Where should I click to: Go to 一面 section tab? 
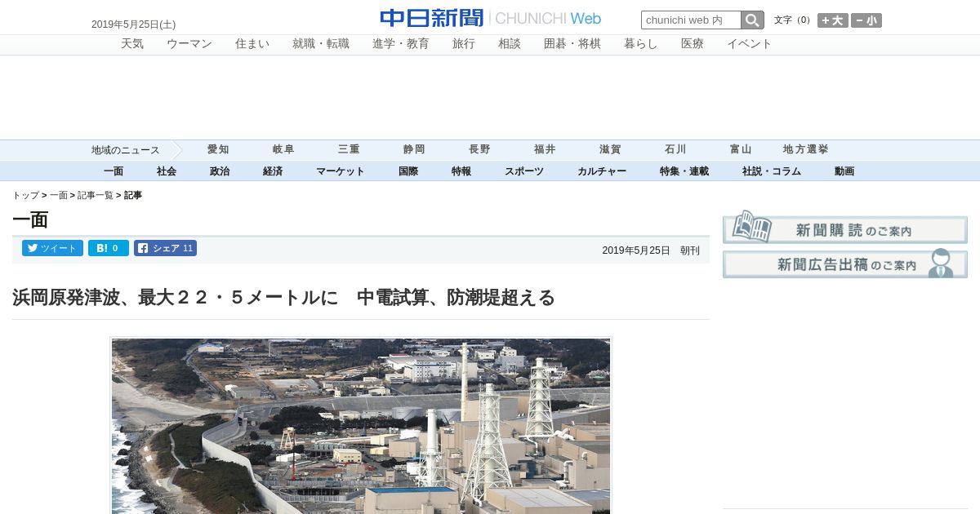[x=114, y=171]
